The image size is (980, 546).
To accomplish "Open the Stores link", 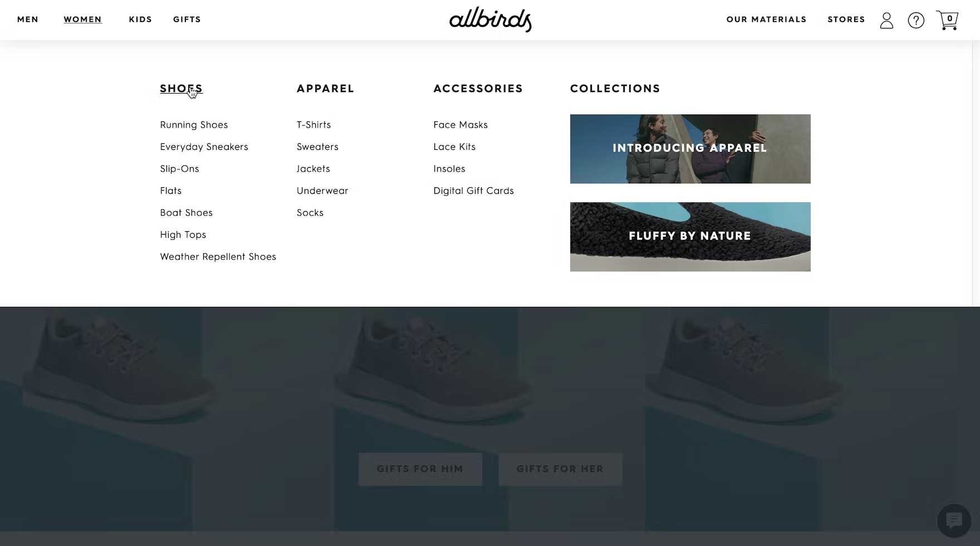I will pos(846,19).
